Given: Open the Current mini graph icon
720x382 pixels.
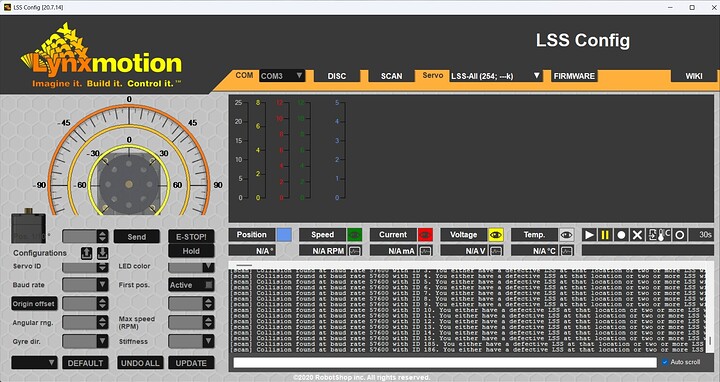Looking at the screenshot, I should tap(425, 251).
